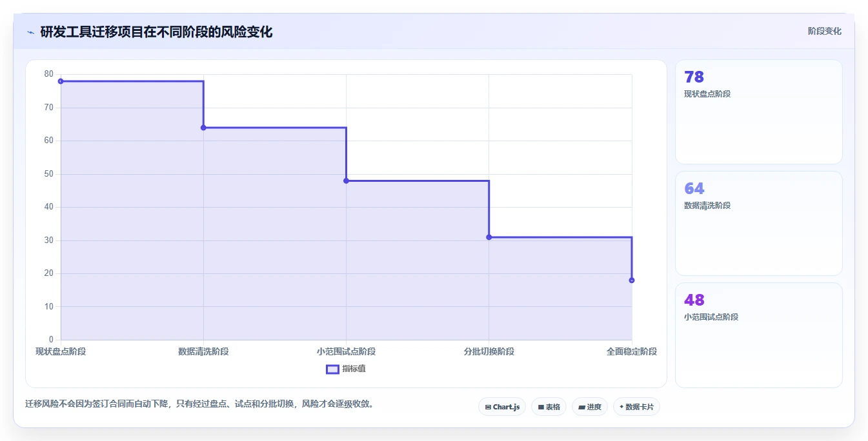
Task: Click the 指标值 legend color box
Action: click(x=332, y=369)
